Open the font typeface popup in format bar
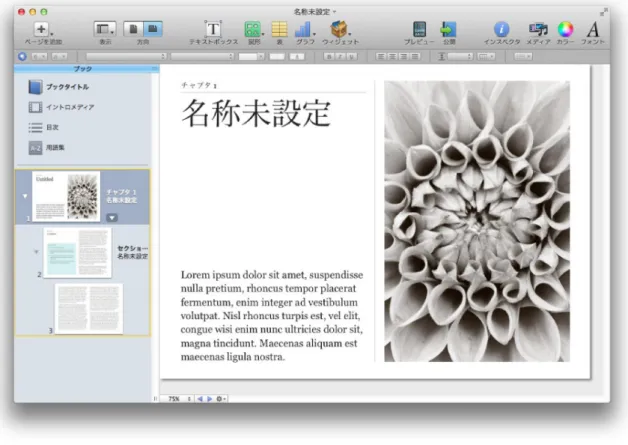628x445 pixels. [x=202, y=56]
